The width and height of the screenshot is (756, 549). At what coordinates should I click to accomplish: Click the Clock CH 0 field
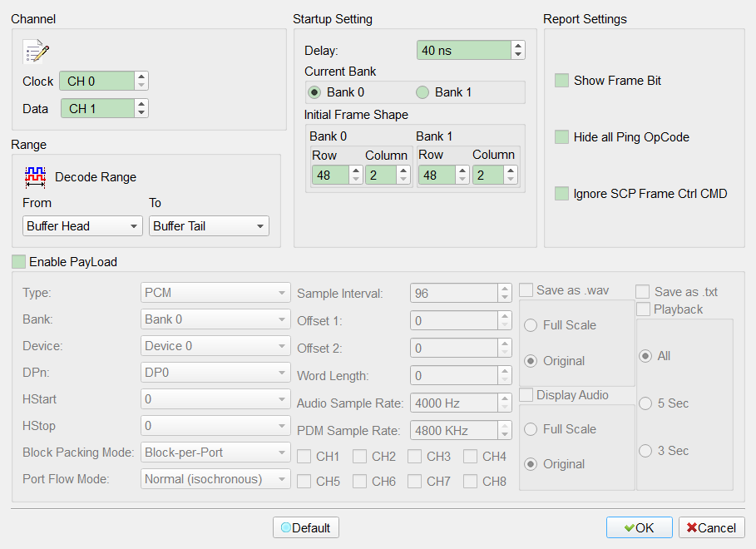[97, 81]
